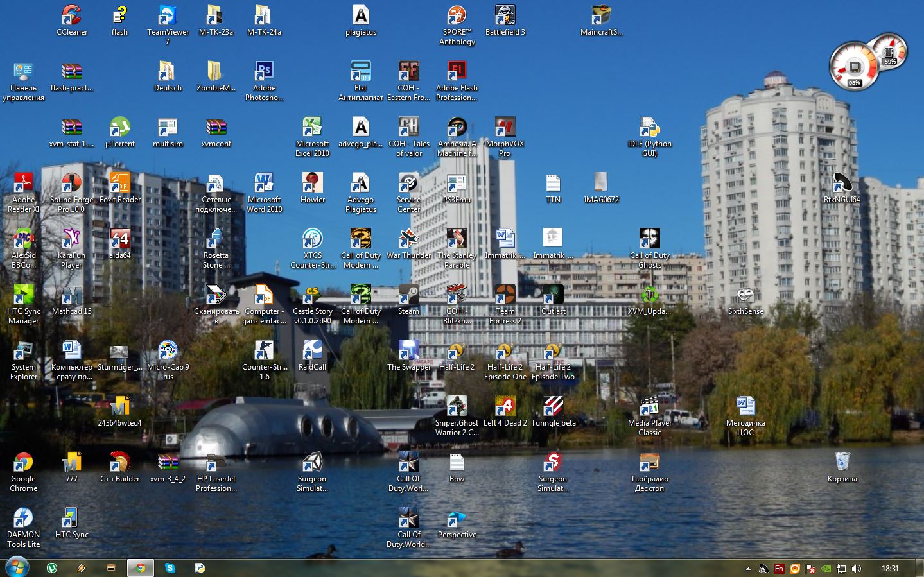Click the 18:31 taskbar clock
Viewport: 924px width, 577px height.
pyautogui.click(x=890, y=569)
